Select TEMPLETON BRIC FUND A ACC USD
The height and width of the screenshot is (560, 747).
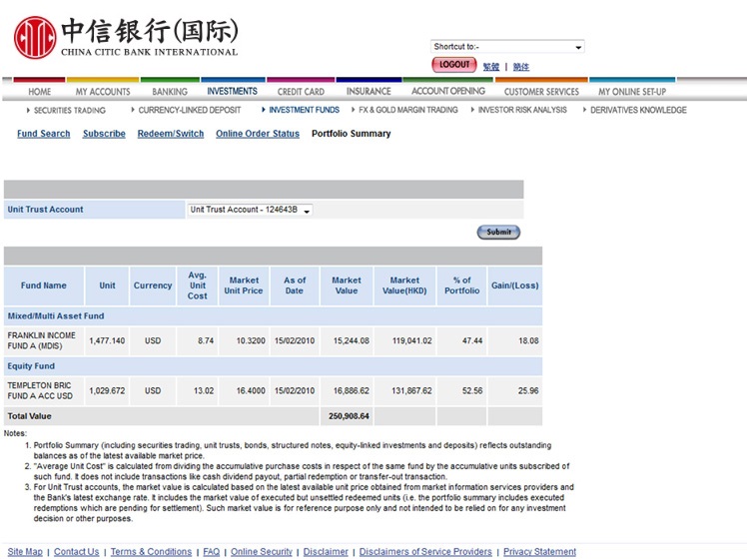[40, 391]
